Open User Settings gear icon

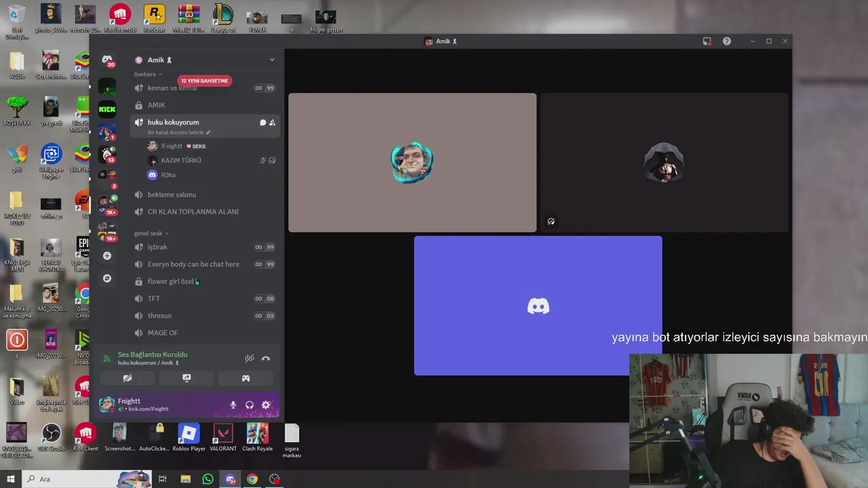pos(266,405)
